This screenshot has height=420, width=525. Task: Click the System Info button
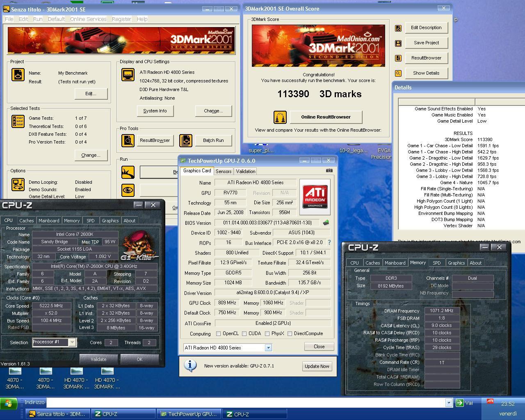(x=155, y=111)
